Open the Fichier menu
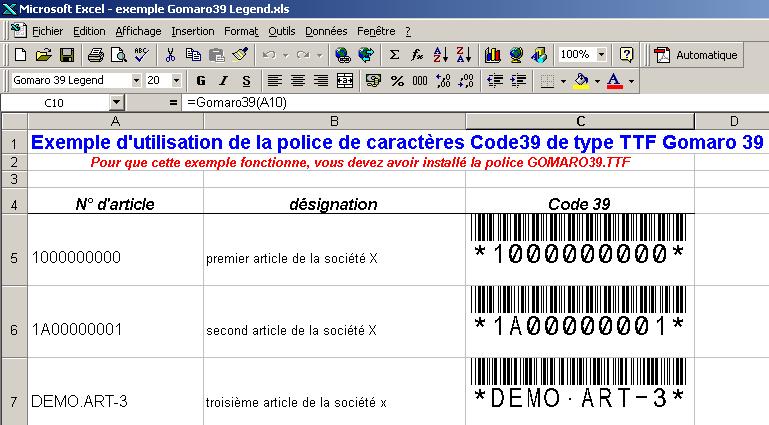This screenshot has height=425, width=769. pyautogui.click(x=47, y=31)
